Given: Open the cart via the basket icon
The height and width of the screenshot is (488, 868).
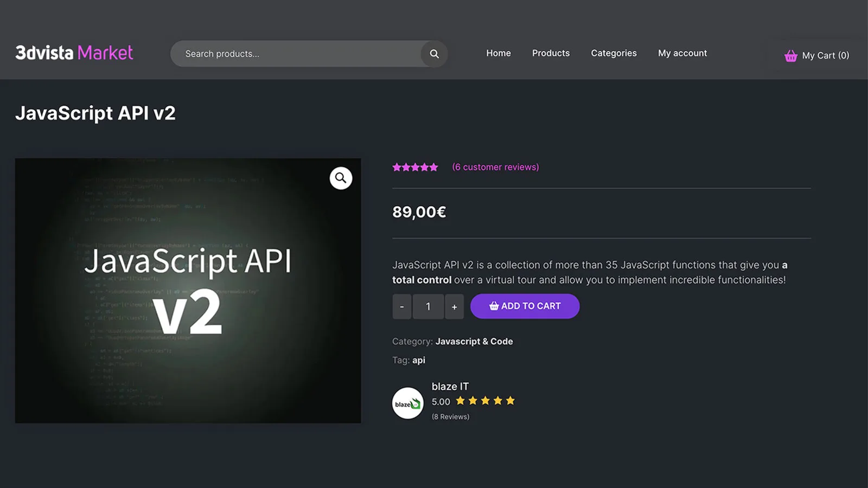Looking at the screenshot, I should tap(790, 55).
